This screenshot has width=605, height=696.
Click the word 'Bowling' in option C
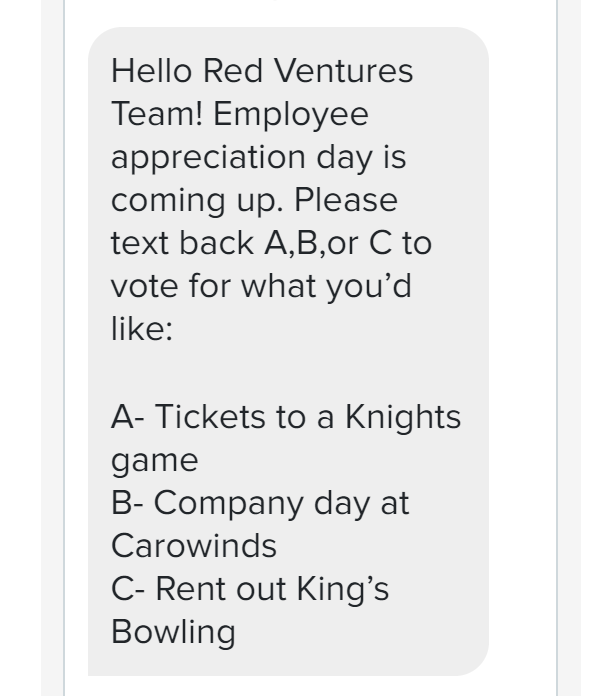point(173,634)
